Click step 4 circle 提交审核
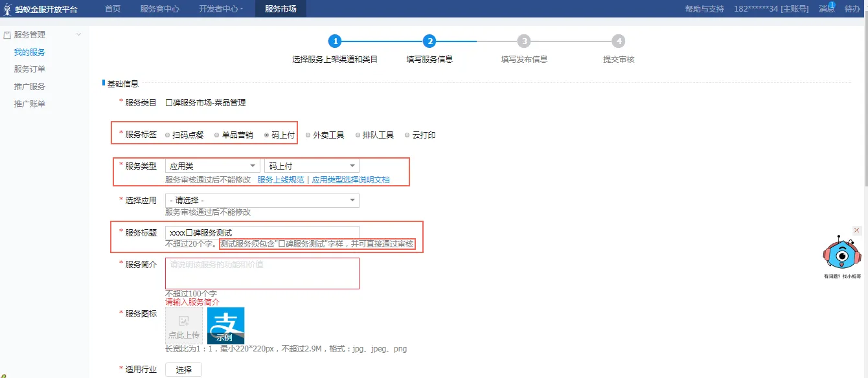 pyautogui.click(x=619, y=41)
